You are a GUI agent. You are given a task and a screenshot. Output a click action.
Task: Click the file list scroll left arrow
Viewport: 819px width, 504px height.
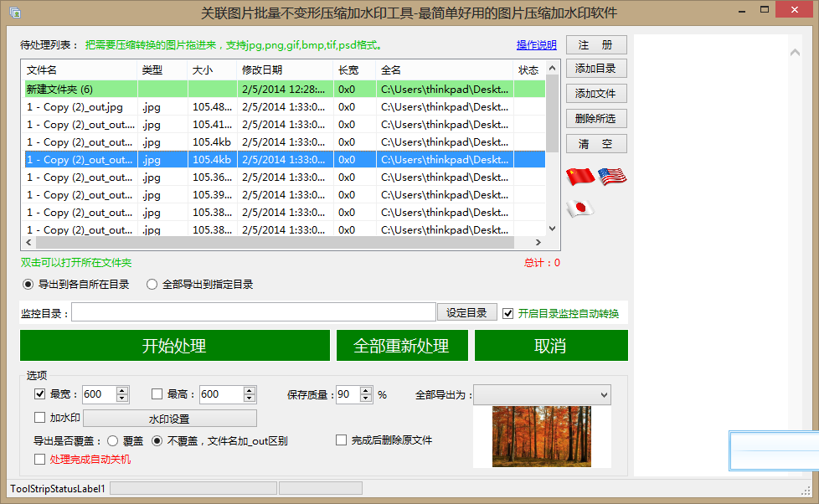pos(28,242)
